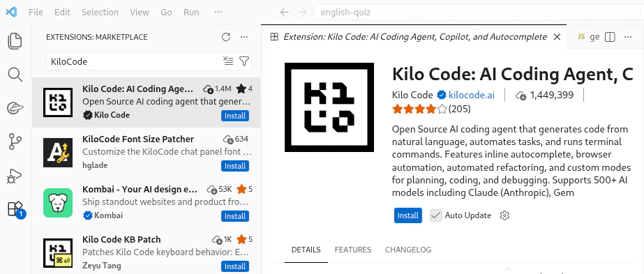This screenshot has height=274, width=644.
Task: Switch to the DETAILS tab
Action: 306,250
